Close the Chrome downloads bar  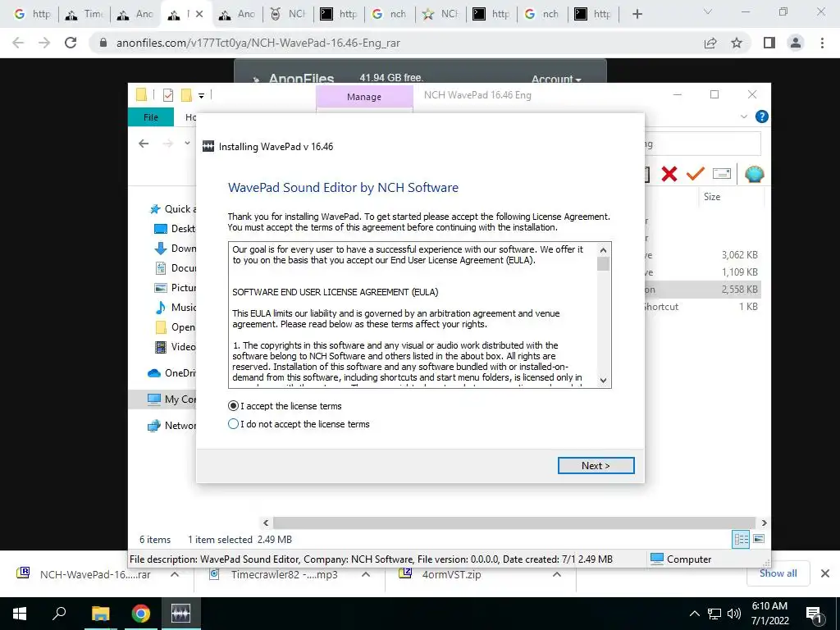point(825,573)
